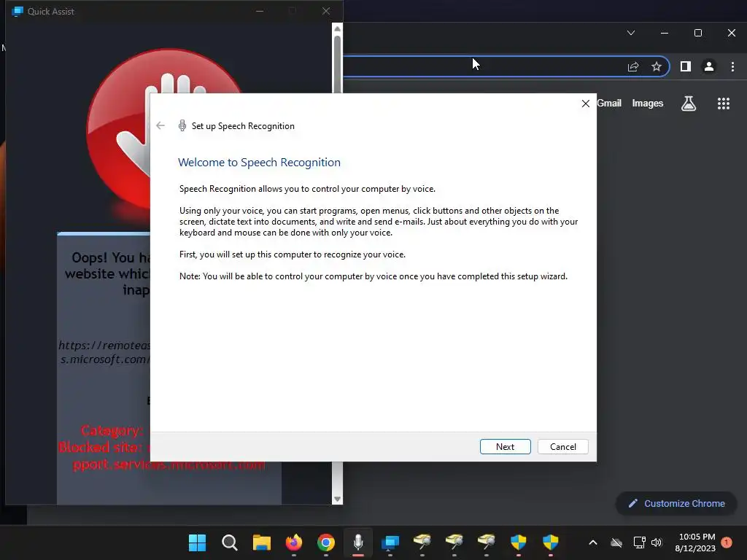Close the Speech Recognition dialog with X
Image resolution: width=747 pixels, height=560 pixels.
coord(586,104)
